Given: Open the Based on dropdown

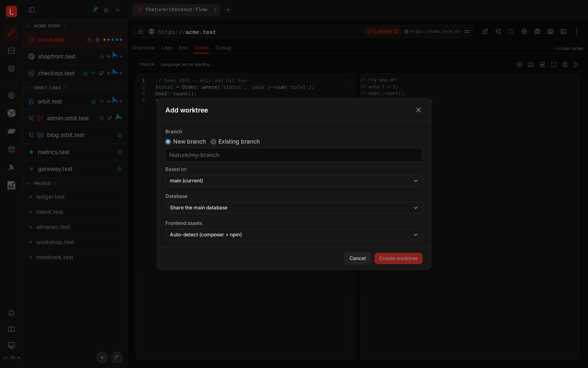Looking at the screenshot, I should pos(294,181).
